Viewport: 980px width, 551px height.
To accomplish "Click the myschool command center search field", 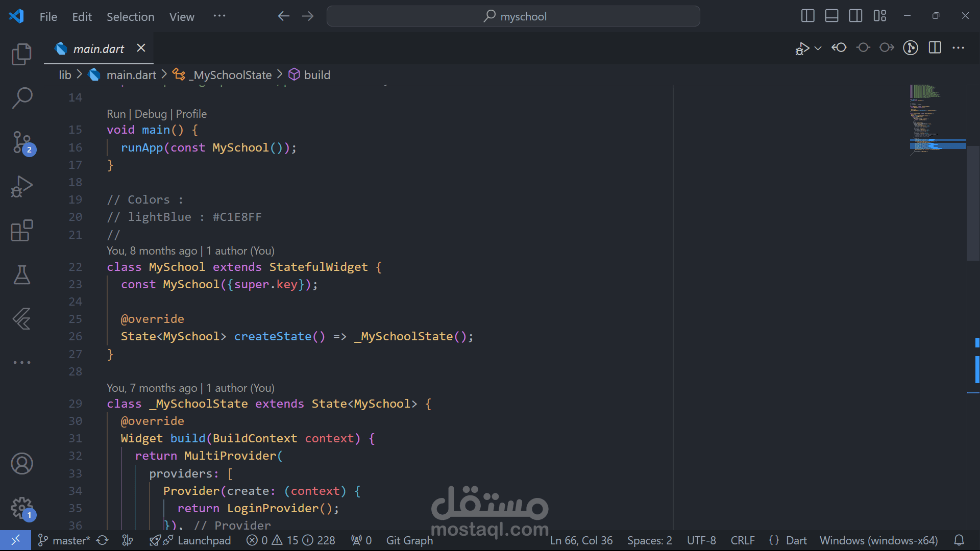I will click(513, 16).
